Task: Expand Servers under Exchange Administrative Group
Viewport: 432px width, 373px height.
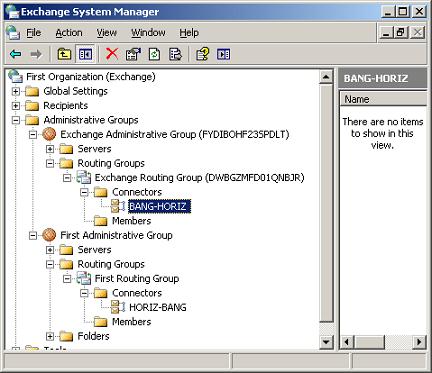Action: click(50, 149)
